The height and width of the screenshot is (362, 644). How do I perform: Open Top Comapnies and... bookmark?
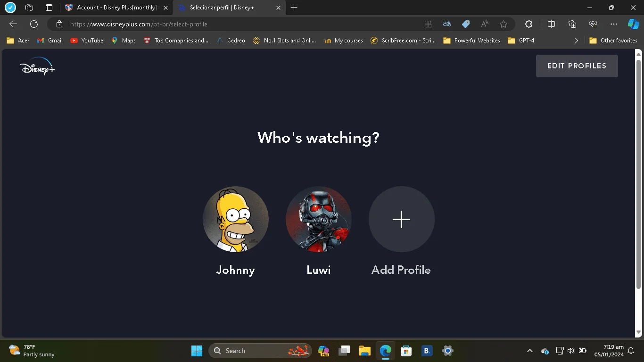coord(176,41)
